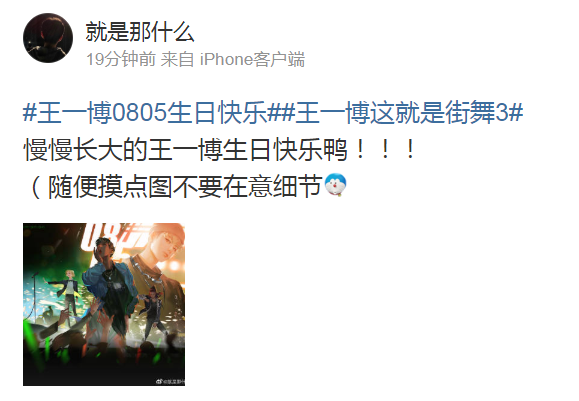Enlarge the attached fan art thumbnail

click(x=104, y=304)
